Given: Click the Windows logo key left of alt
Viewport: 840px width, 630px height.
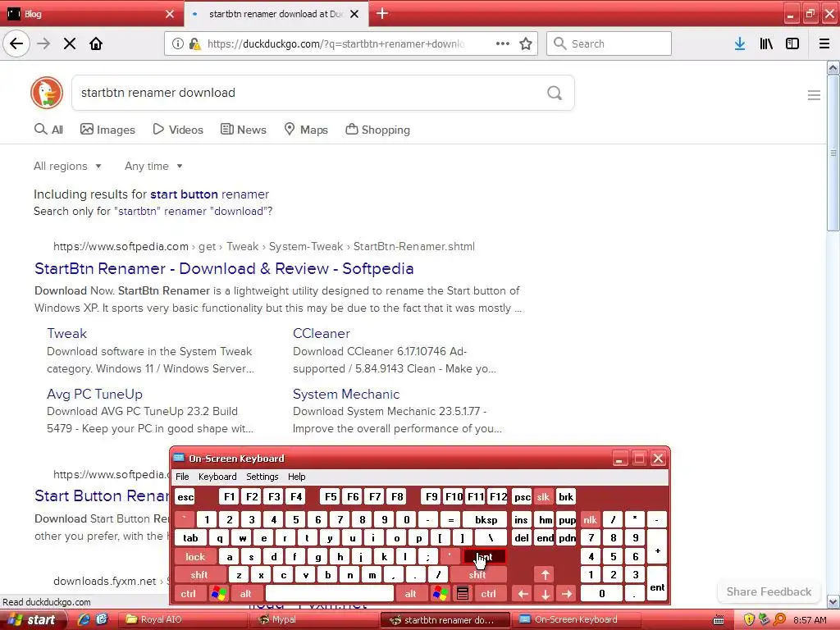Looking at the screenshot, I should pos(219,594).
